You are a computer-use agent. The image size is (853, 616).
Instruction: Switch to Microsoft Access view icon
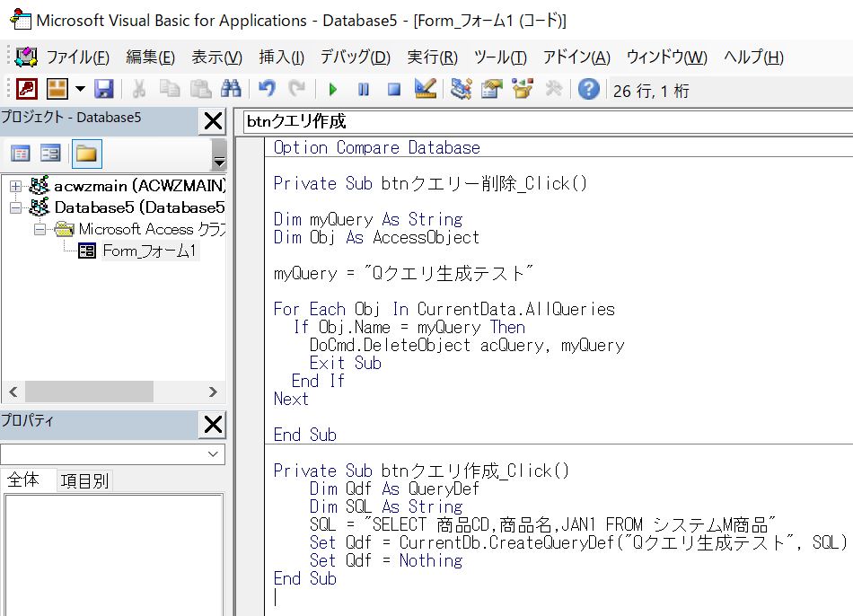(27, 89)
